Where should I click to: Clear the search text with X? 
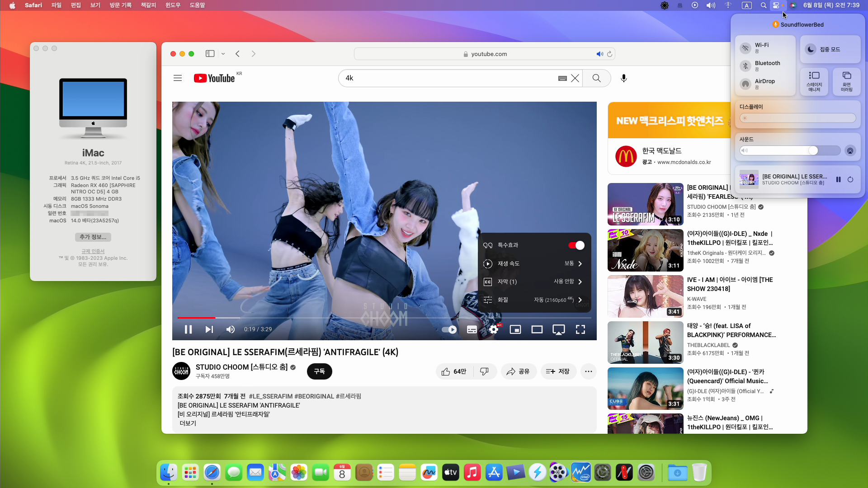(575, 78)
